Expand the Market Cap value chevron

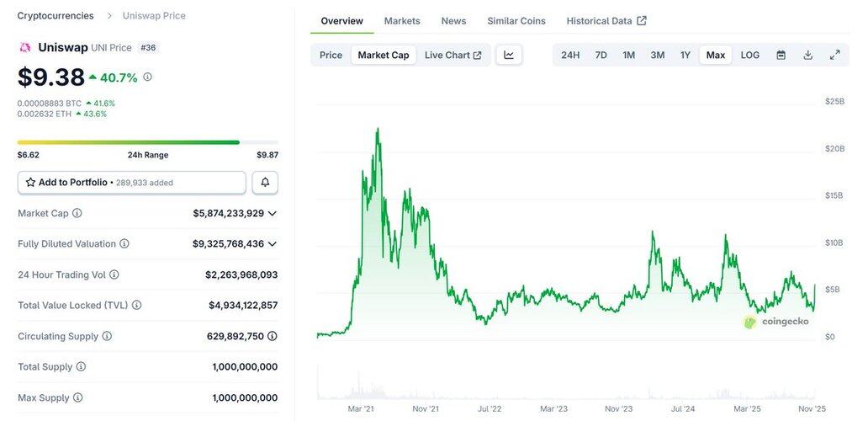(x=272, y=213)
